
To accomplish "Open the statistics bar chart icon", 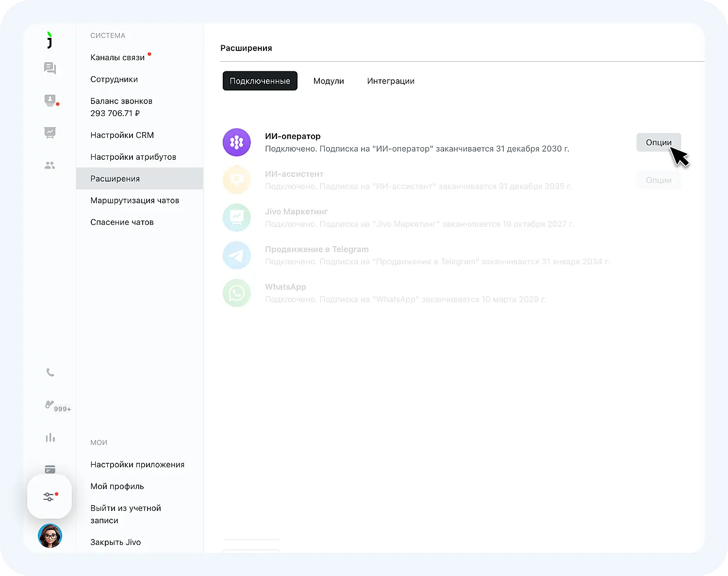I will (50, 438).
